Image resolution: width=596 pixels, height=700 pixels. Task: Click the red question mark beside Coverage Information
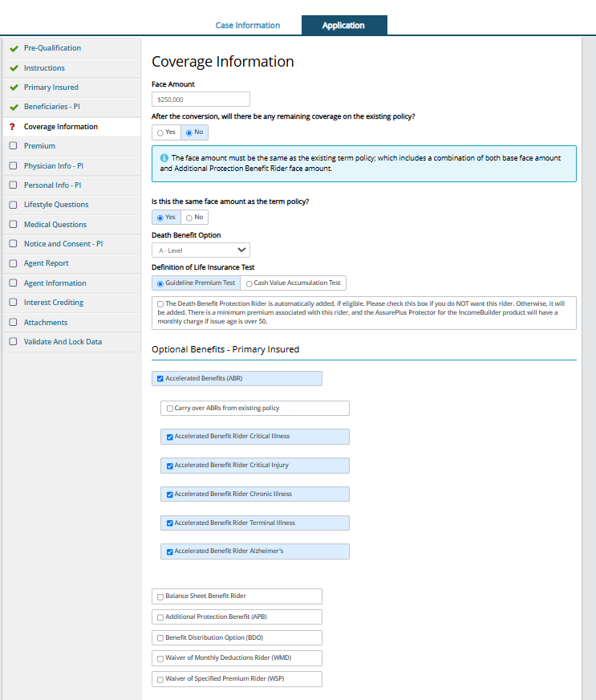(13, 127)
